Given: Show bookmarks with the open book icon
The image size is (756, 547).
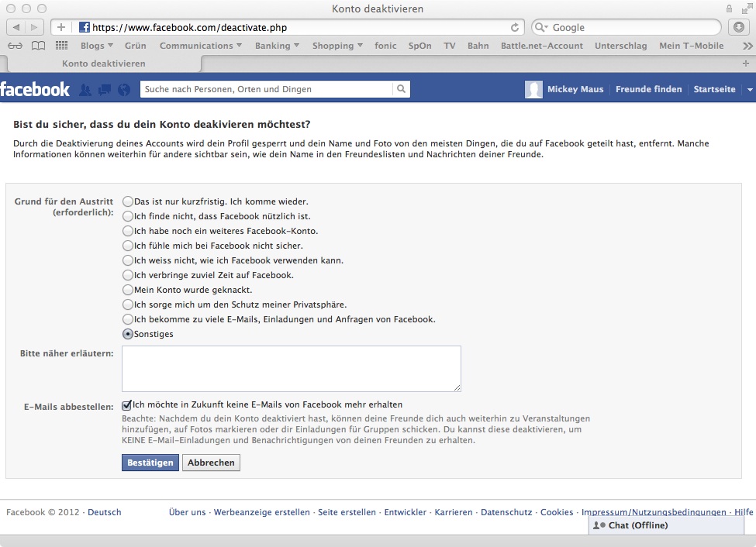Looking at the screenshot, I should coord(38,46).
